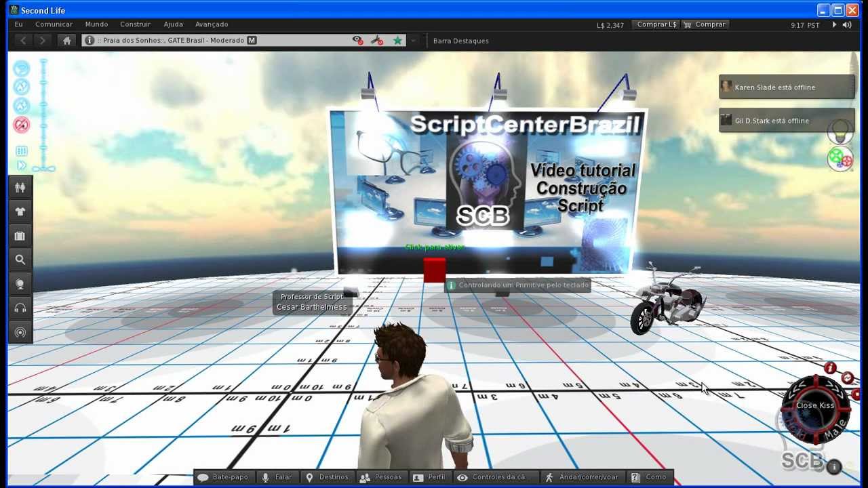Click the 9:17 PST clock
Viewport: 868px width, 488px height.
pos(805,25)
